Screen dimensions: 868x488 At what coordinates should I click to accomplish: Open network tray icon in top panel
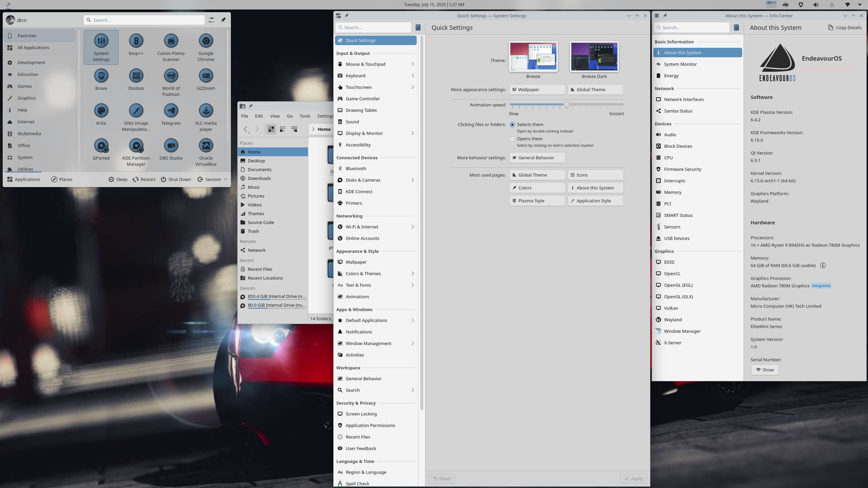tap(847, 5)
